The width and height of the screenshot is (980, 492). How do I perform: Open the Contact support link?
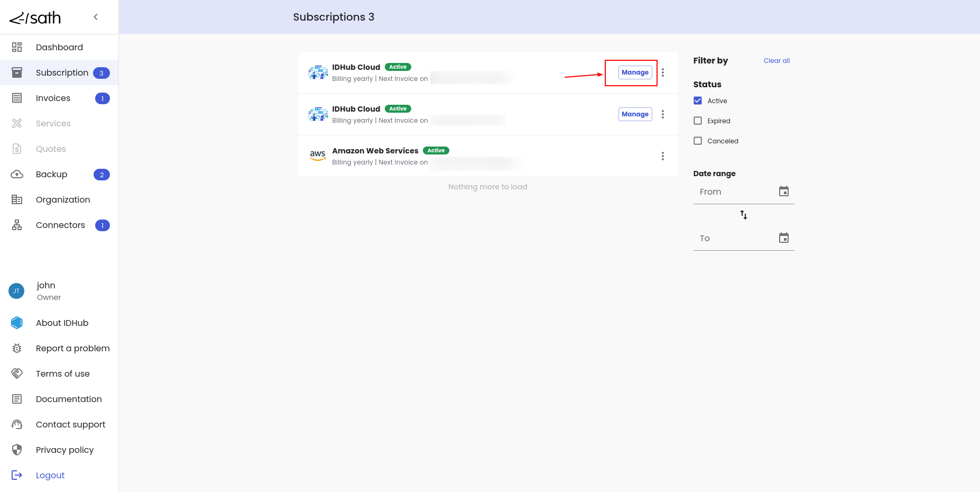pos(70,424)
